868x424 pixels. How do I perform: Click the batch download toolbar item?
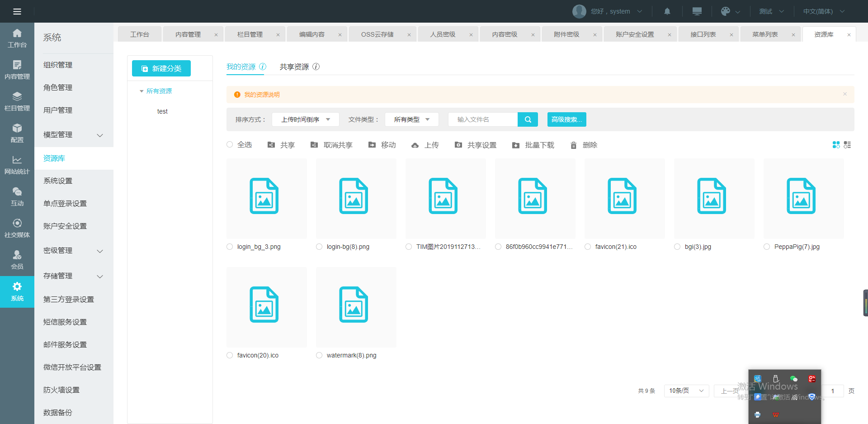(533, 145)
